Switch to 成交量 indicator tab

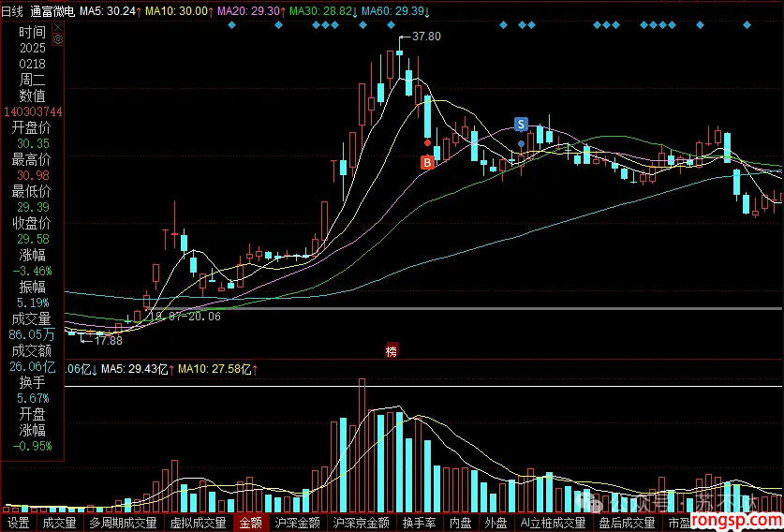click(x=60, y=524)
